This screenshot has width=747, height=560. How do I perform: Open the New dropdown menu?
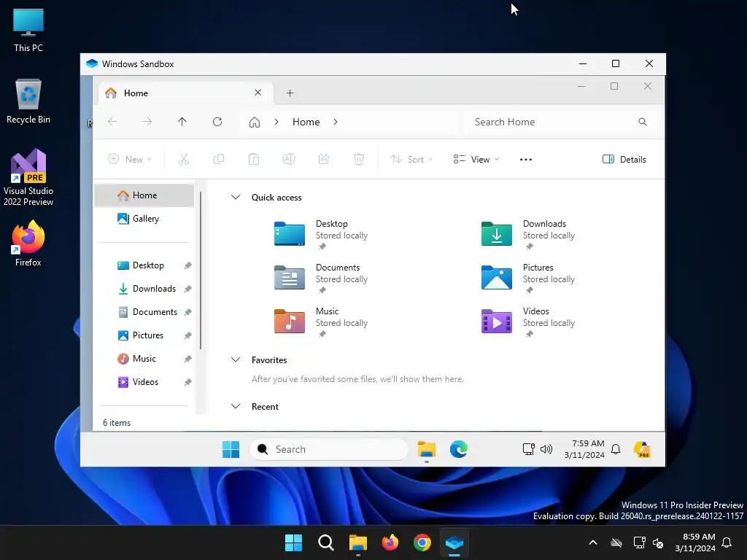point(130,159)
